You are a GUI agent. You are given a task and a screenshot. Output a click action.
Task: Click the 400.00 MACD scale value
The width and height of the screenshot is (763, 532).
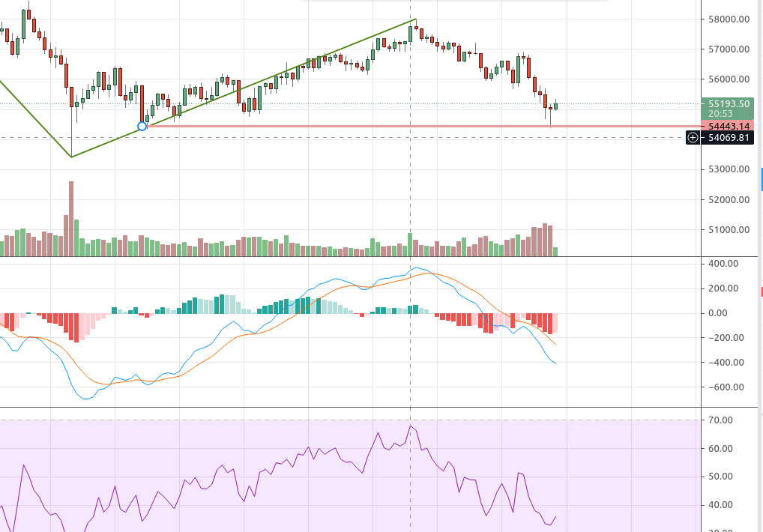(723, 264)
